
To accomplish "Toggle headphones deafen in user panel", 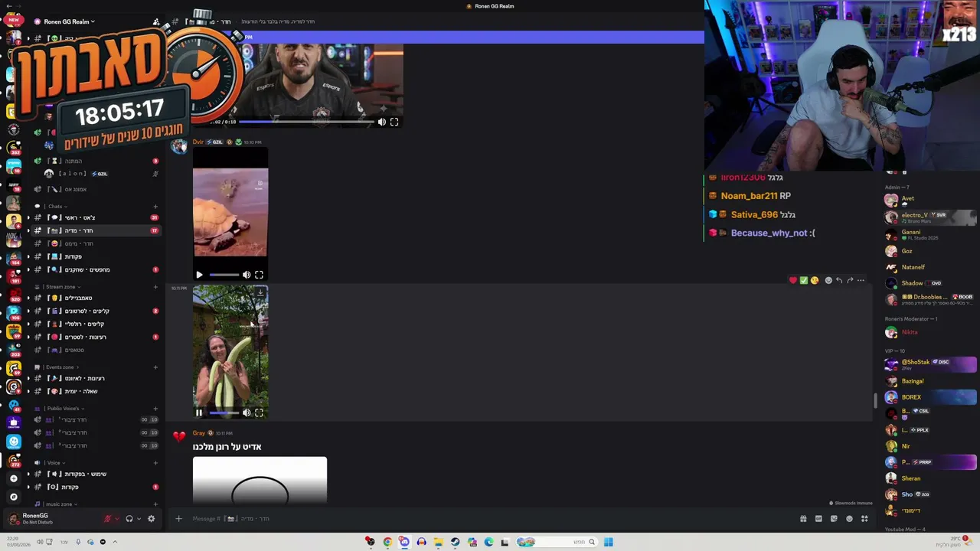I will [x=129, y=519].
